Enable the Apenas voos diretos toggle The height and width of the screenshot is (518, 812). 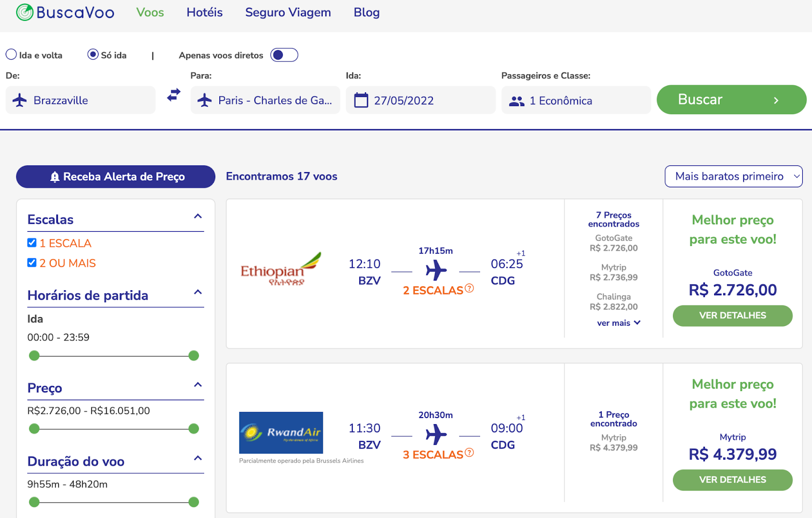(284, 55)
